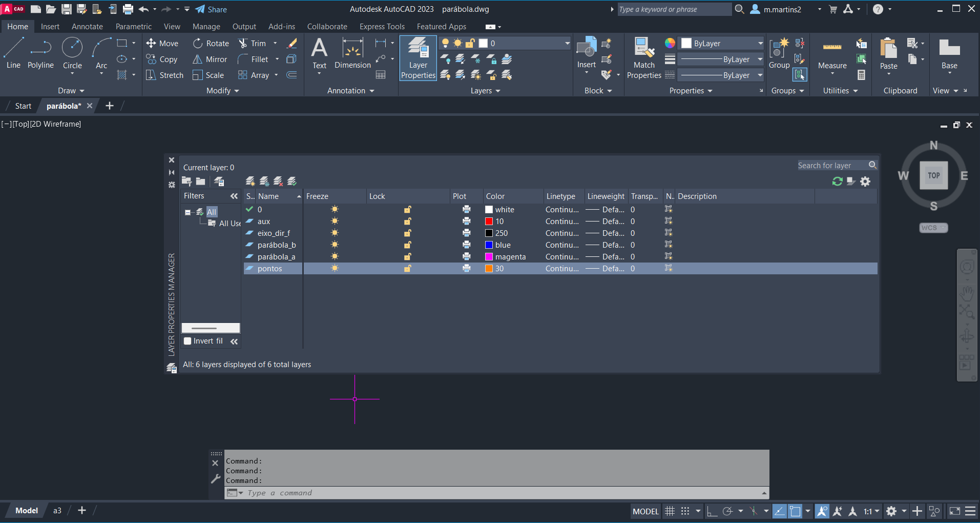Open the ByLayer color dropdown
This screenshot has height=523, width=980.
(x=722, y=44)
